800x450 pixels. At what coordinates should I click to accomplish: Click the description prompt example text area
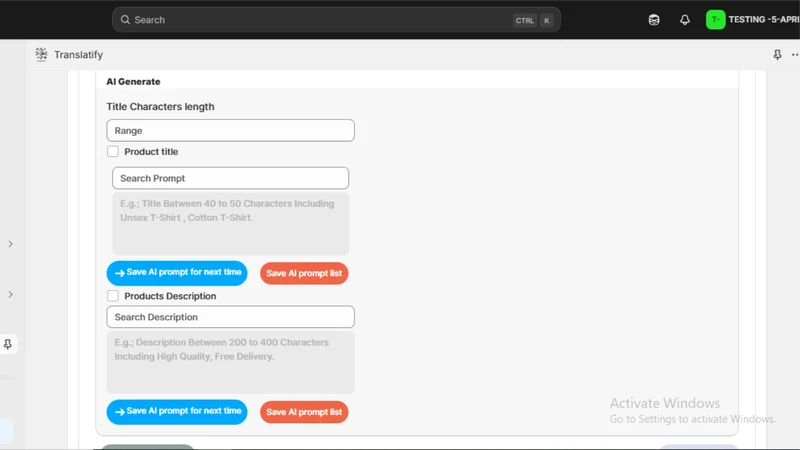pos(231,362)
